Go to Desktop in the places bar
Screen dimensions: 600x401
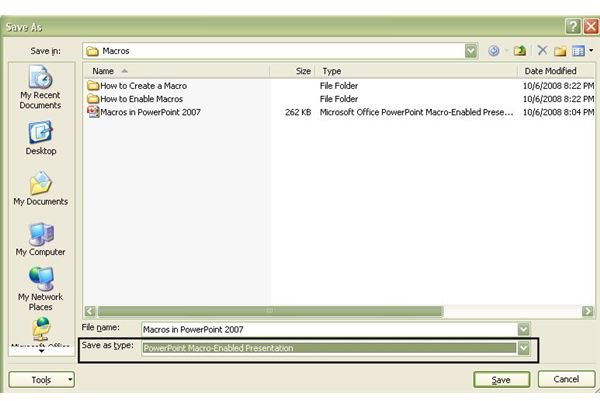(41, 138)
